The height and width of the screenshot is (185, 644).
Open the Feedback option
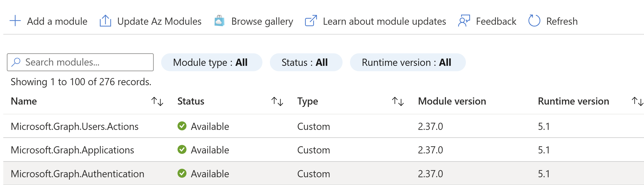(496, 21)
